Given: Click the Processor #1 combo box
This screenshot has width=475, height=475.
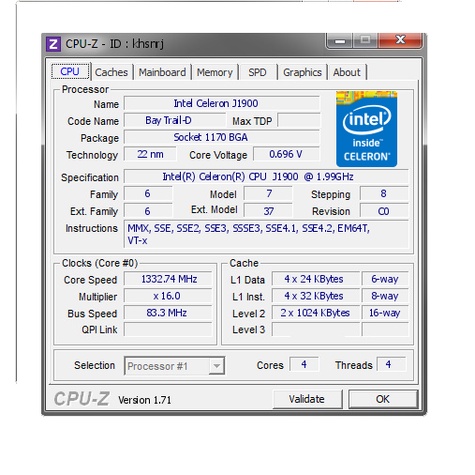Looking at the screenshot, I should click(174, 366).
